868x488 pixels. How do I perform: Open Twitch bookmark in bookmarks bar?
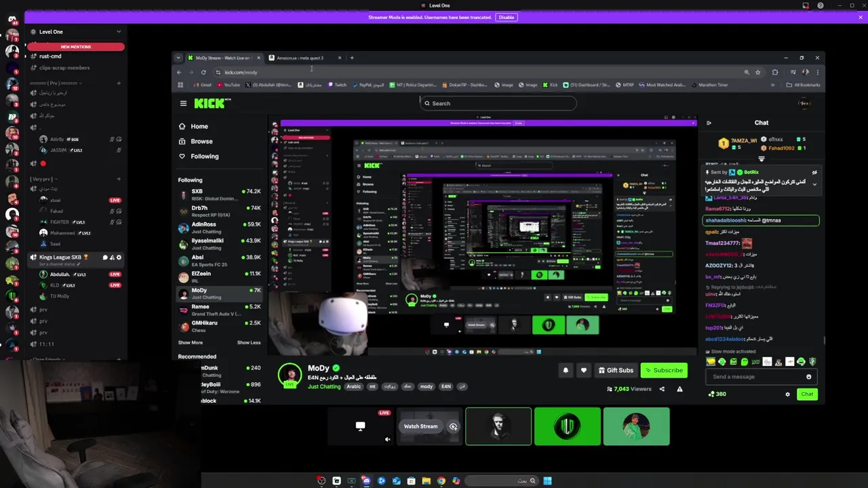[x=337, y=85]
